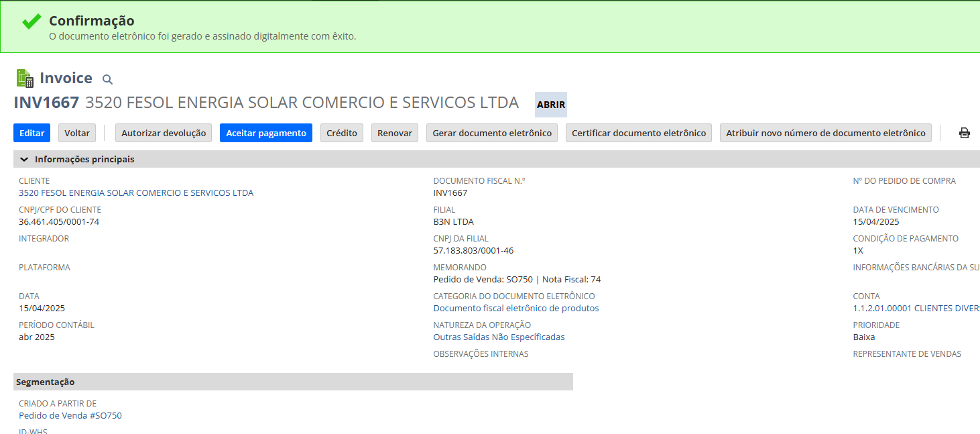Image resolution: width=980 pixels, height=434 pixels.
Task: Collapse the Informações principais section
Action: [24, 160]
